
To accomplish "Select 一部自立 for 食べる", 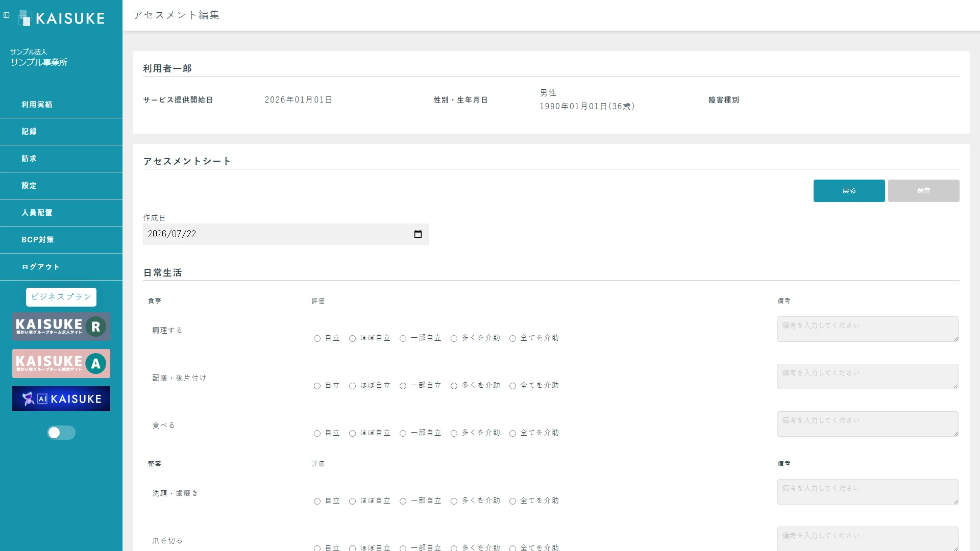I will 403,433.
